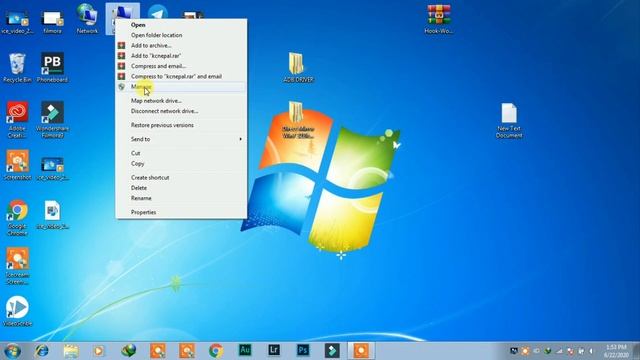The height and width of the screenshot is (360, 640).
Task: Select the VideoScribe desktop shortcut
Action: 17,311
